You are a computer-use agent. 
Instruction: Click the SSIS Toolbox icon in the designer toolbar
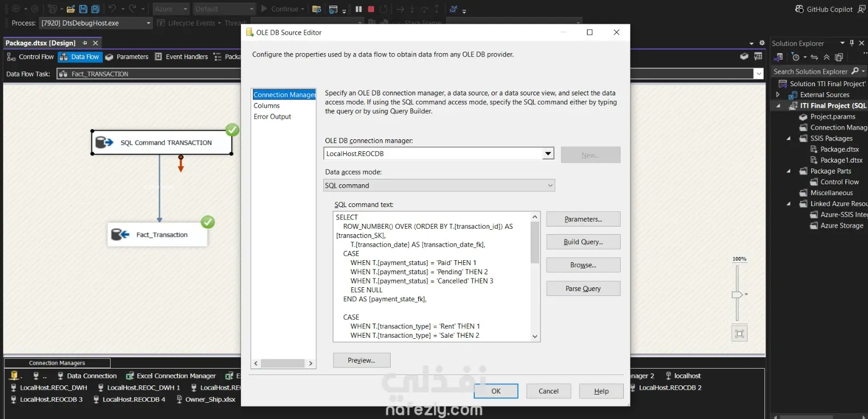click(x=758, y=56)
